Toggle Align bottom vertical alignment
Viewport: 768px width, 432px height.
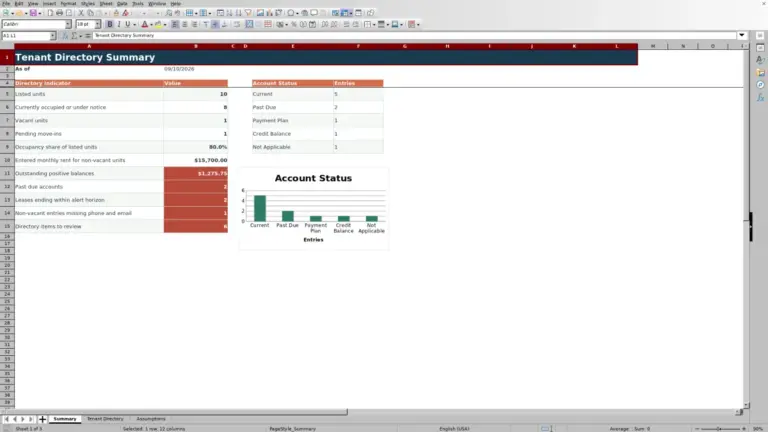pos(224,24)
